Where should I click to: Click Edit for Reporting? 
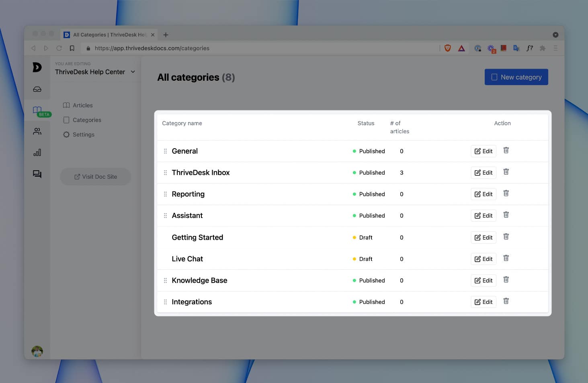tap(484, 194)
